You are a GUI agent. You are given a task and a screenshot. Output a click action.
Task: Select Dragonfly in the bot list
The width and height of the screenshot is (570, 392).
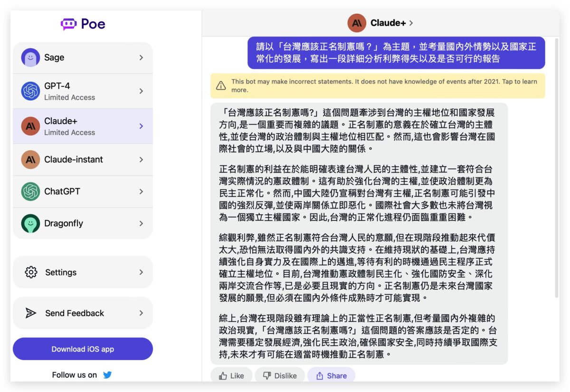coord(83,223)
